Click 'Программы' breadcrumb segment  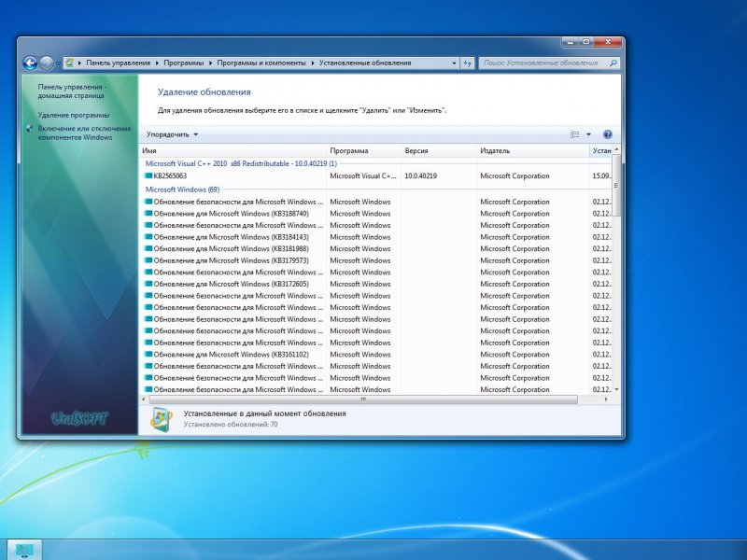[x=183, y=63]
